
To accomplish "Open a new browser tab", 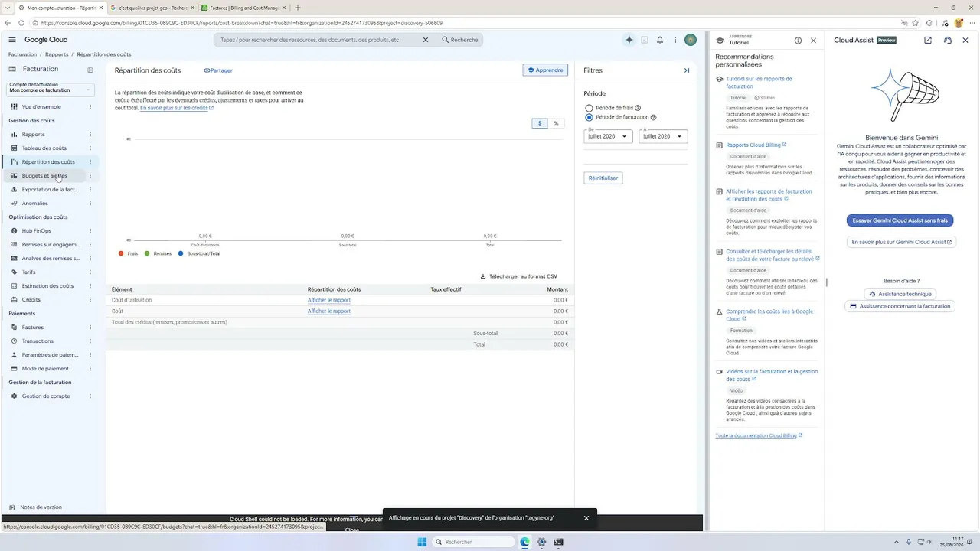I will click(x=298, y=8).
